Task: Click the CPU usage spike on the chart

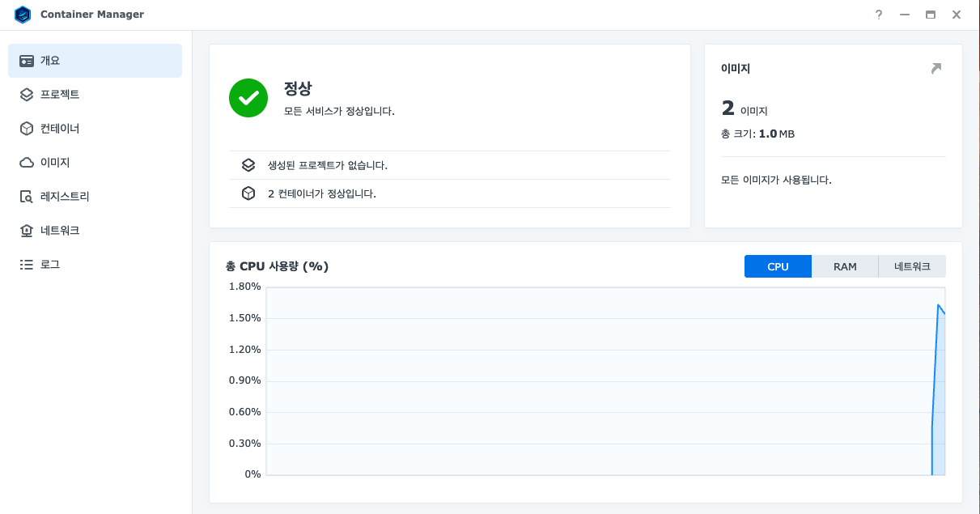Action: point(939,389)
